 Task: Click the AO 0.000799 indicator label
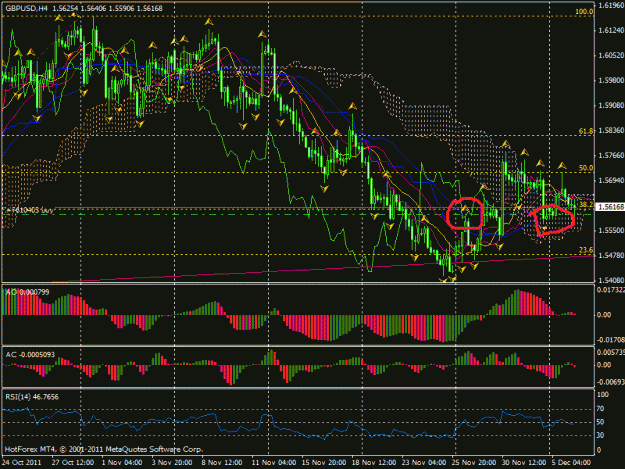pyautogui.click(x=28, y=292)
